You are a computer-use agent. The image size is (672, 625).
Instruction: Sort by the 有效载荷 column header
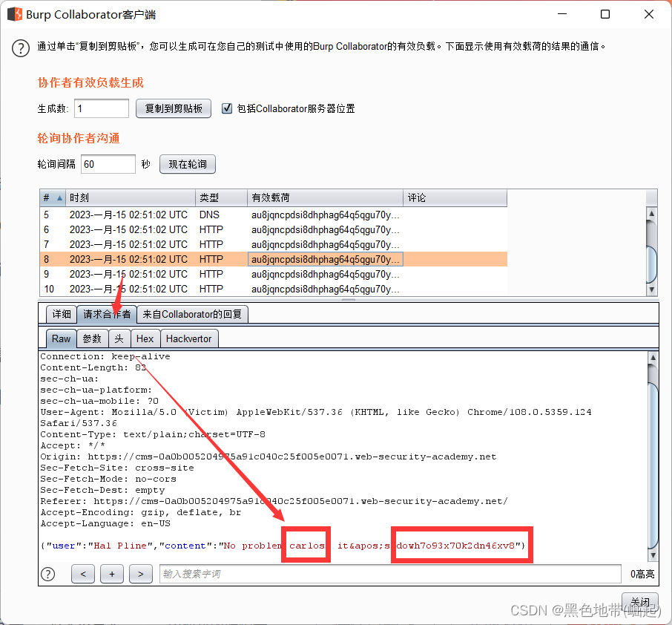click(x=325, y=197)
